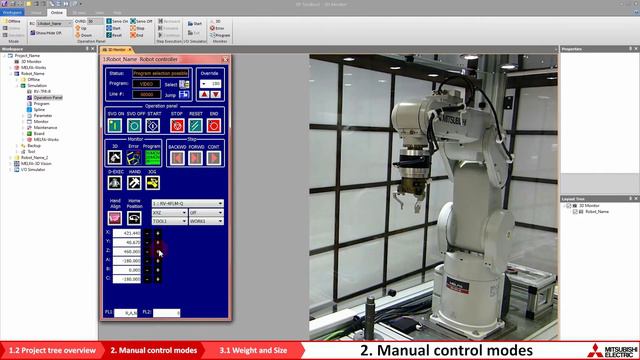Screen dimensions: 640x360
Task: Click the red END operation button
Action: pyautogui.click(x=214, y=126)
